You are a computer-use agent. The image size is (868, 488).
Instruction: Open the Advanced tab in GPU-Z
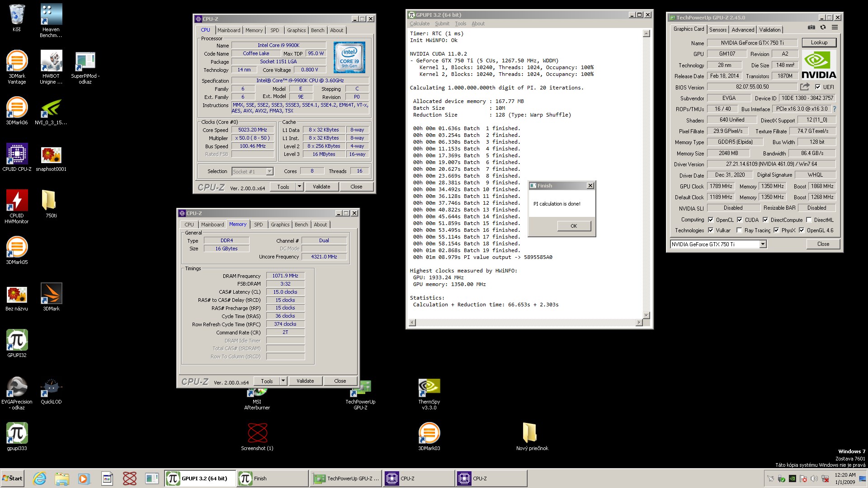coord(743,30)
